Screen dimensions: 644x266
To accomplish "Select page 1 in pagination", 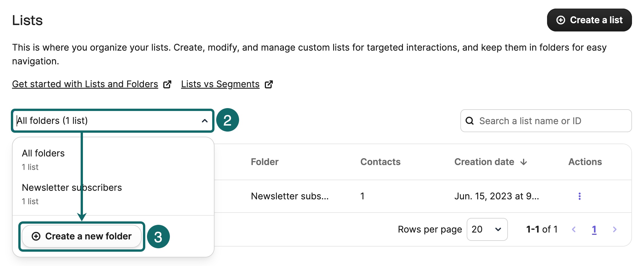I will pyautogui.click(x=594, y=229).
